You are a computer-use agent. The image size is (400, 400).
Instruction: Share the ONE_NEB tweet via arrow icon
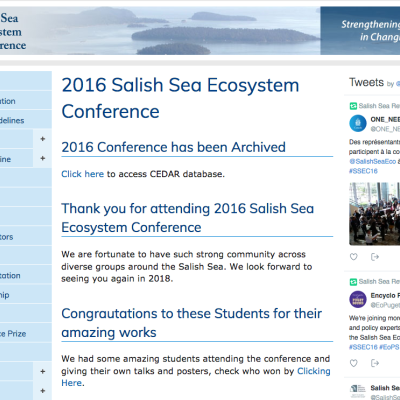point(375,257)
